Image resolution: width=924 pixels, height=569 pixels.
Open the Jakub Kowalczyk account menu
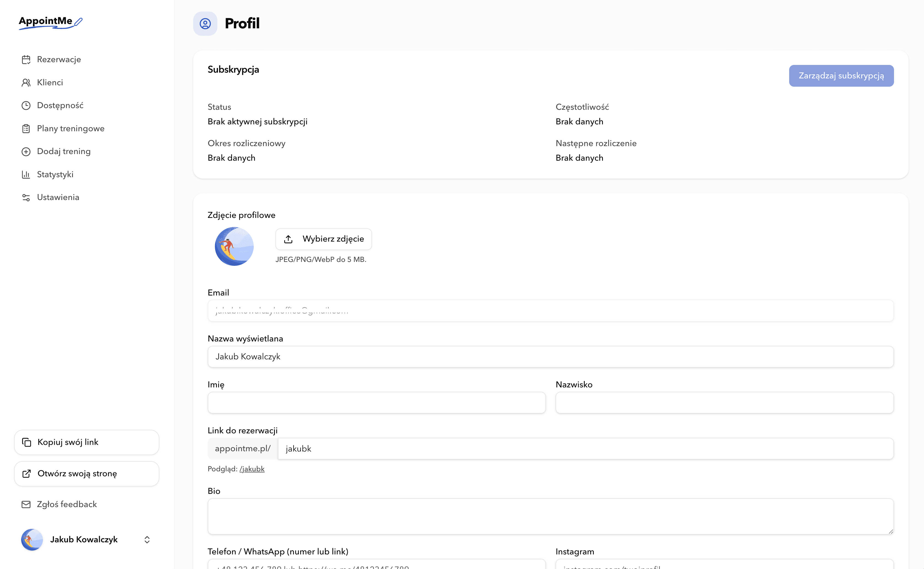(x=87, y=540)
